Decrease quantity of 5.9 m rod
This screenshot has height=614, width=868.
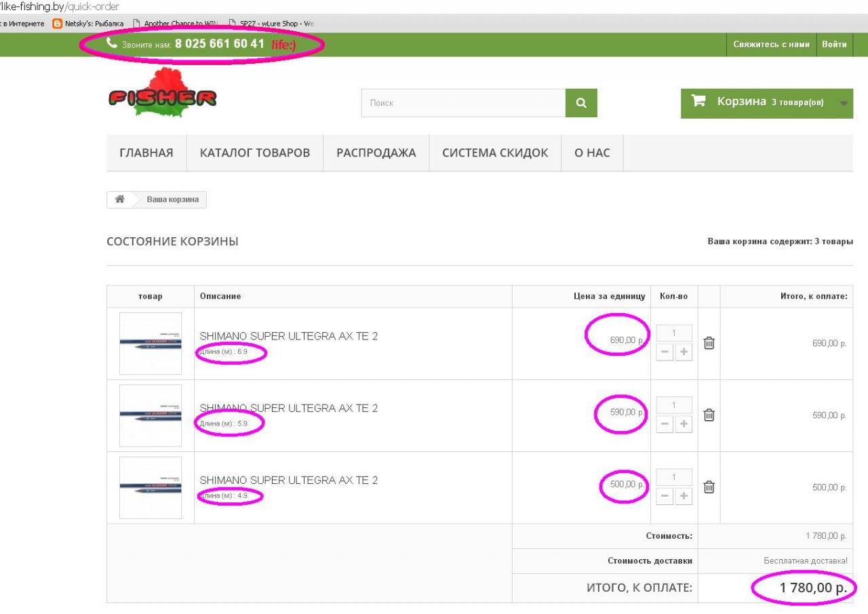tap(665, 425)
